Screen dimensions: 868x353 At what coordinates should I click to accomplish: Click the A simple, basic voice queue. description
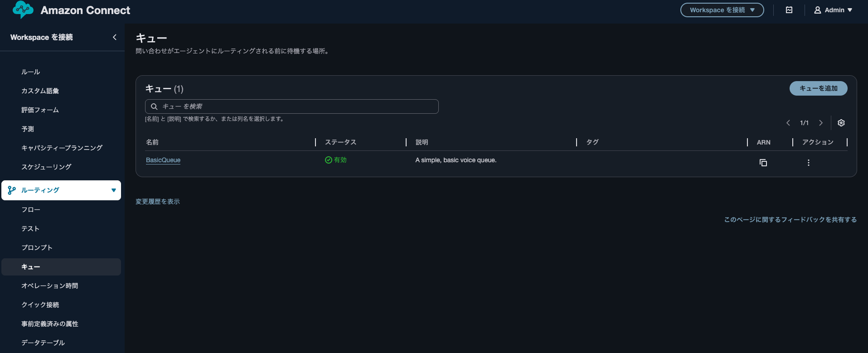point(456,160)
